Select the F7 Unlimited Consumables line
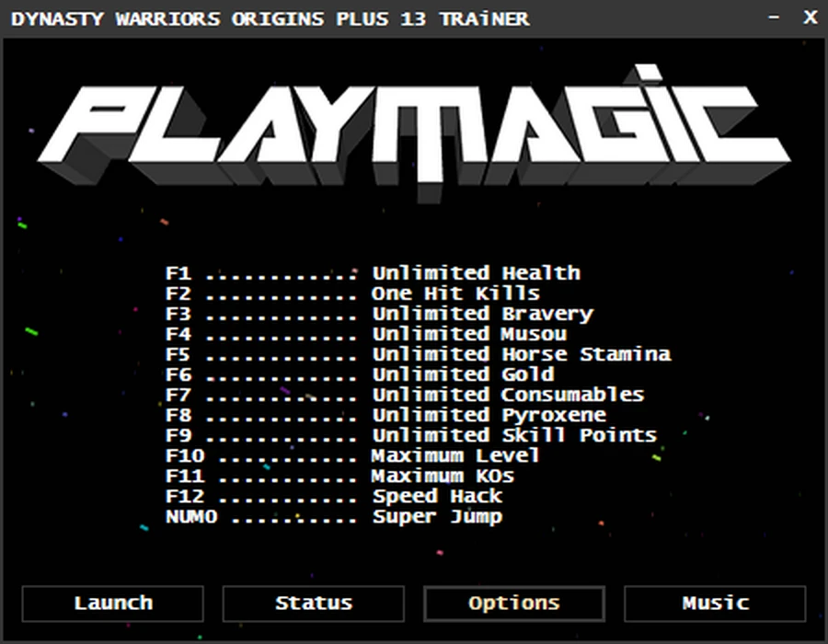 click(405, 395)
